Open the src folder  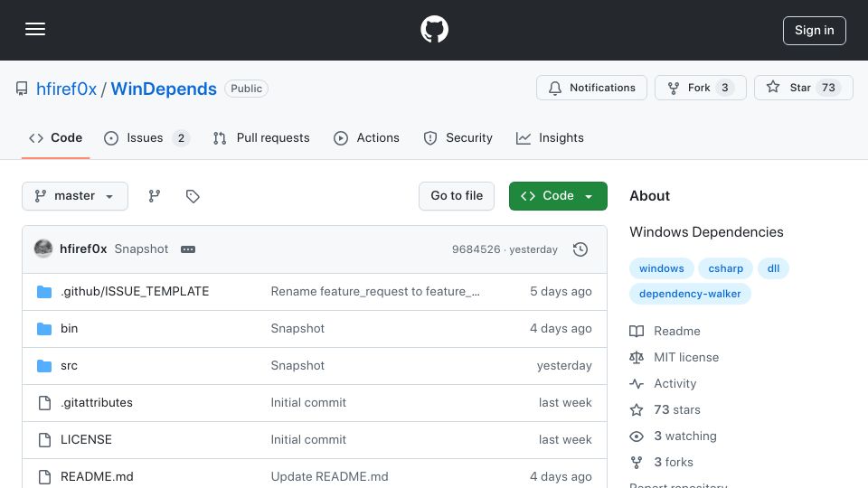coord(70,366)
